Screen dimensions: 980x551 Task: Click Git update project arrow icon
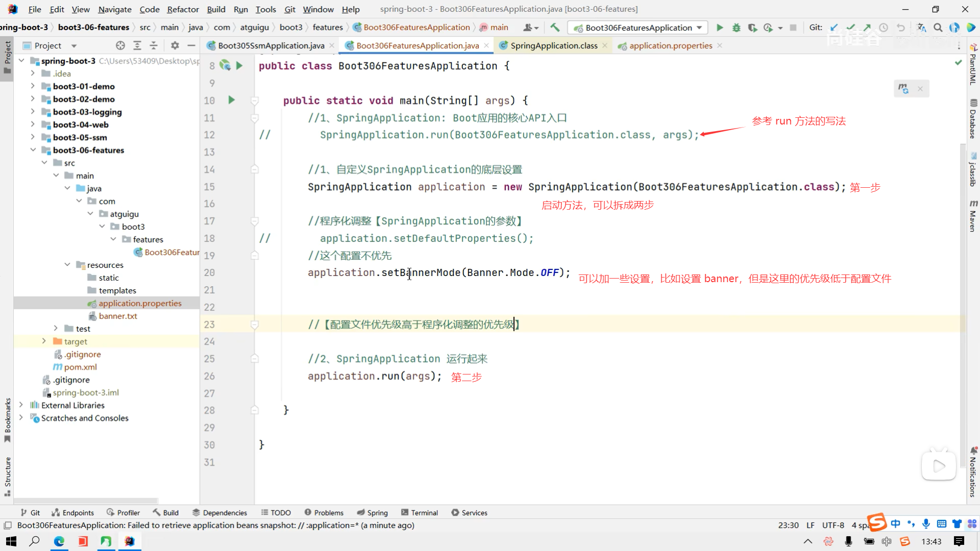click(x=834, y=28)
